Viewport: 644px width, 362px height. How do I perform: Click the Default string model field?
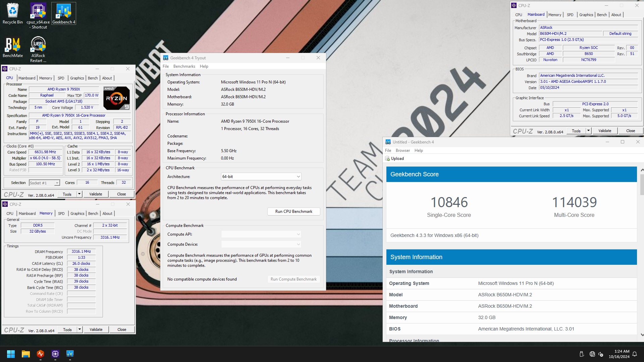click(620, 34)
